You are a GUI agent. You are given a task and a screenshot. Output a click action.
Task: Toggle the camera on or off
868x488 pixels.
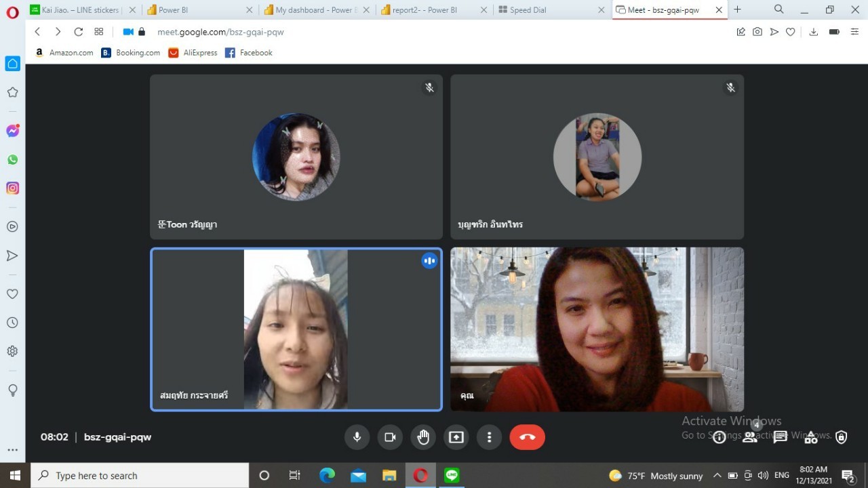390,437
